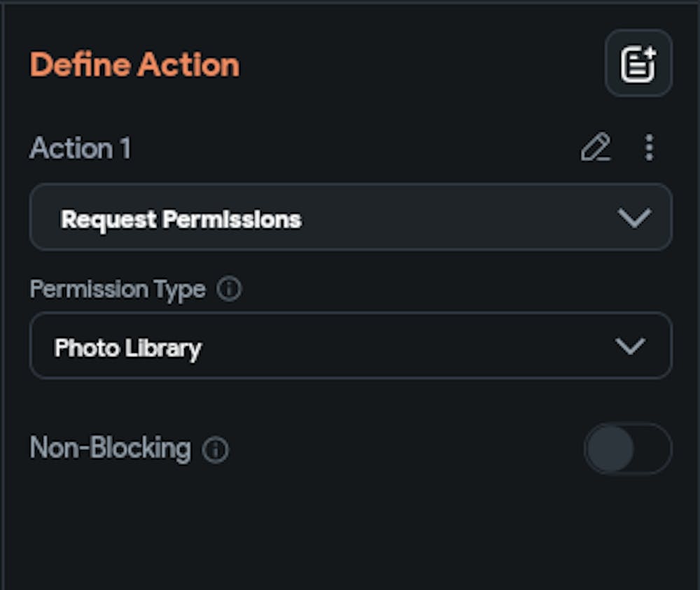Image resolution: width=700 pixels, height=590 pixels.
Task: Click the info icon next to Permission Type
Action: (229, 289)
